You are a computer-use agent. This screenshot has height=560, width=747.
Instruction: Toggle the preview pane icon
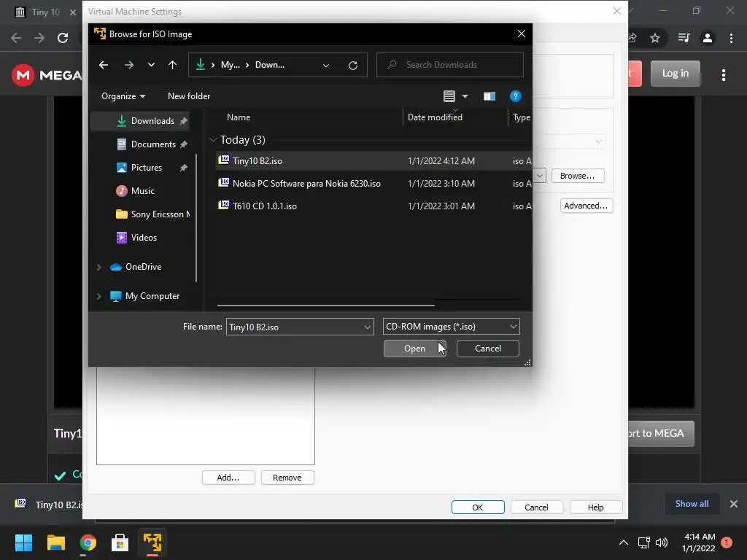tap(489, 96)
